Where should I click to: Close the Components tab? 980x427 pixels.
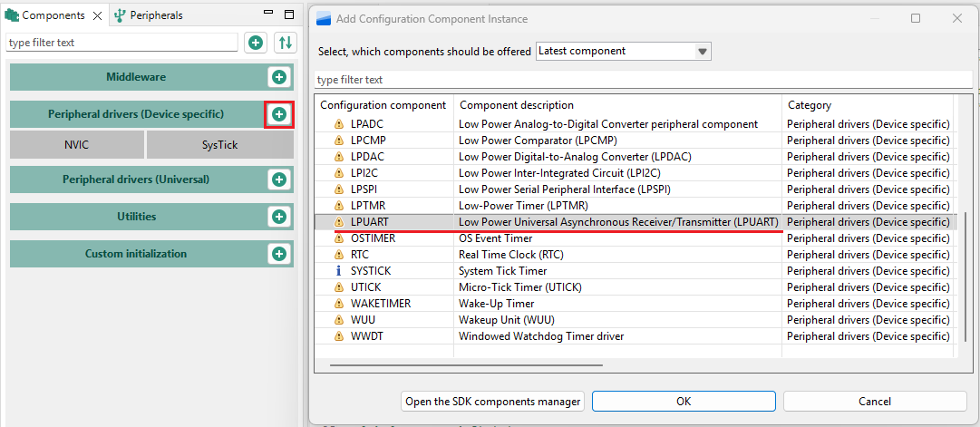coord(98,15)
